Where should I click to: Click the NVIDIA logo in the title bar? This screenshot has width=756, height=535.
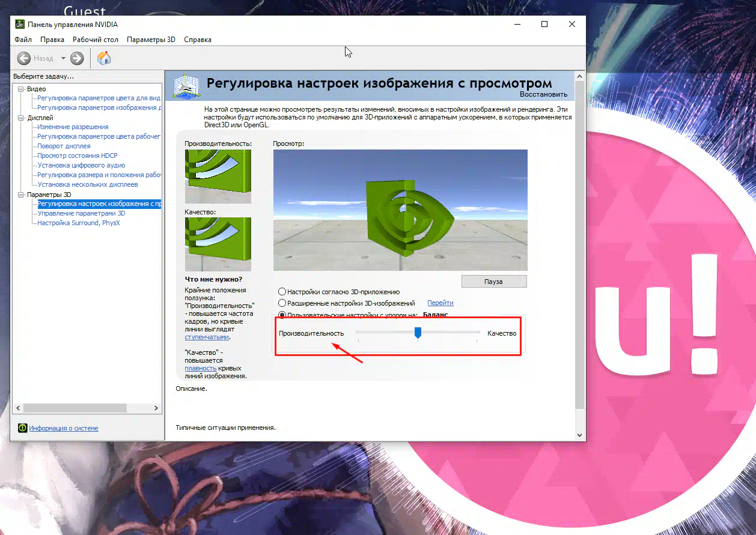[20, 25]
